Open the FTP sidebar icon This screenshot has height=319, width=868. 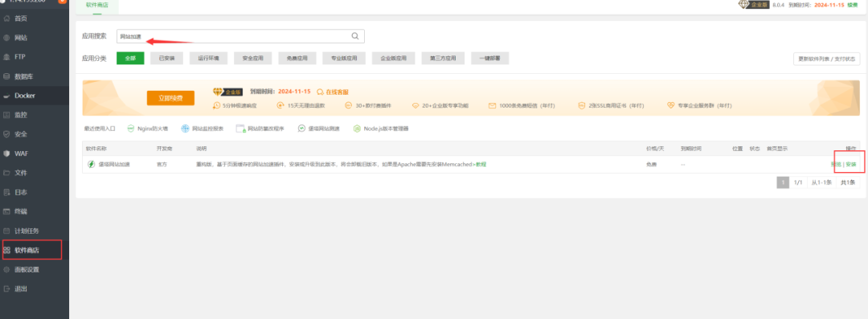[x=6, y=57]
